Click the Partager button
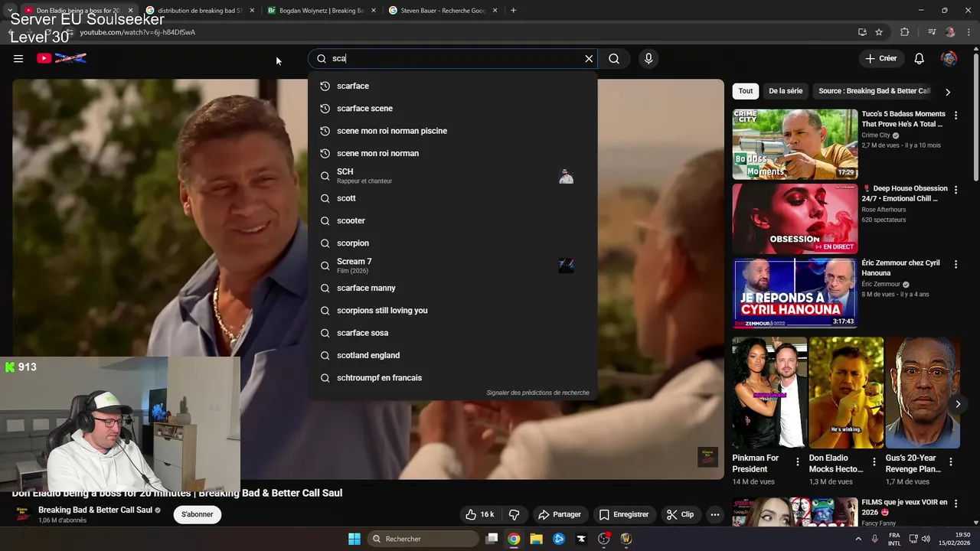This screenshot has width=980, height=551. click(560, 514)
